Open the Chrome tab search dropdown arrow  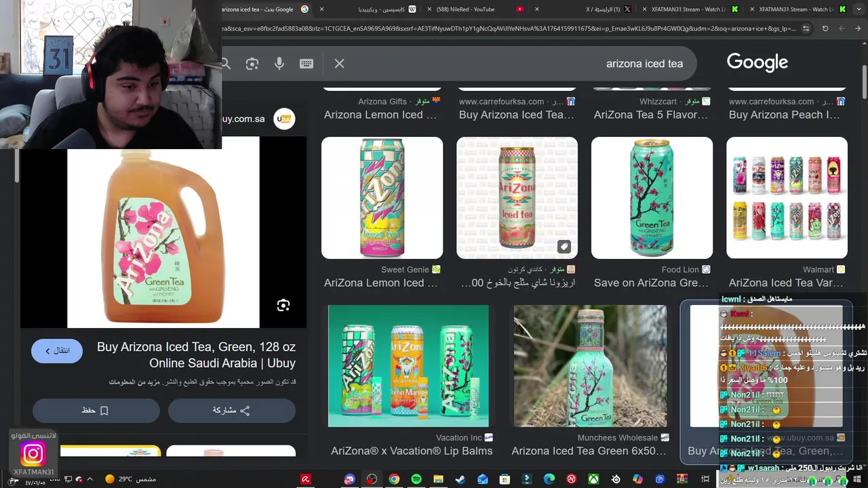pyautogui.click(x=858, y=9)
